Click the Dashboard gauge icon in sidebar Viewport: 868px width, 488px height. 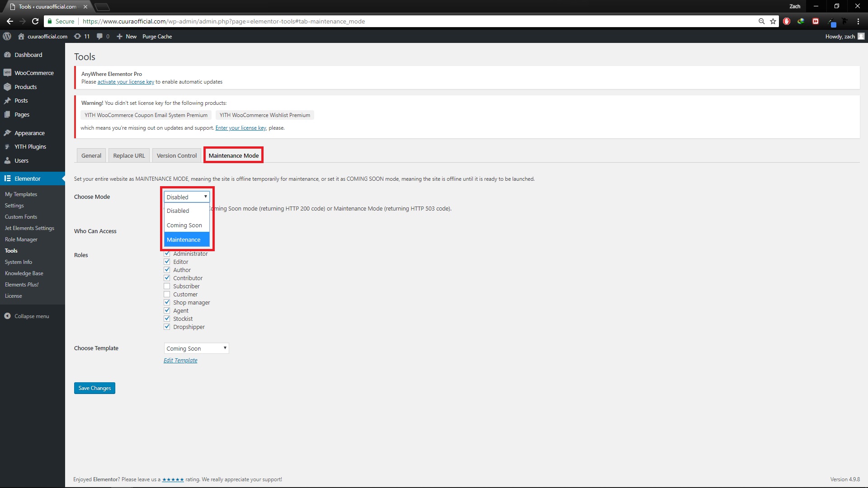coord(7,55)
